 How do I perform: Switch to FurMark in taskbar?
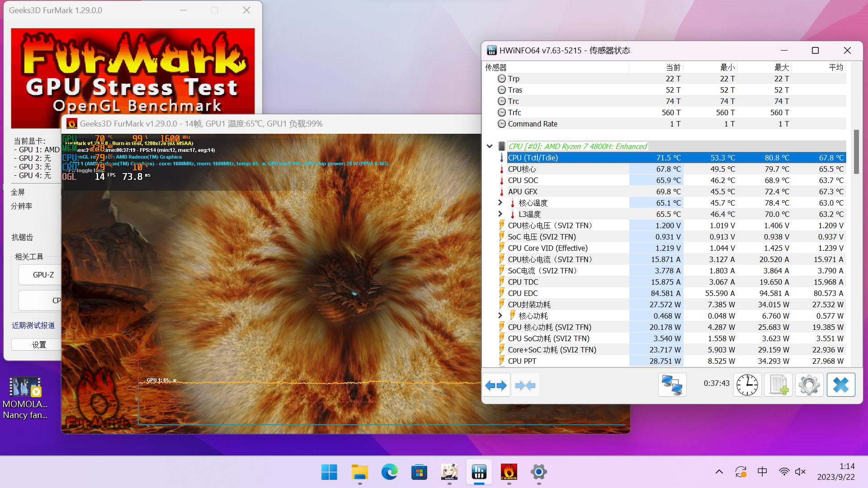[x=509, y=472]
